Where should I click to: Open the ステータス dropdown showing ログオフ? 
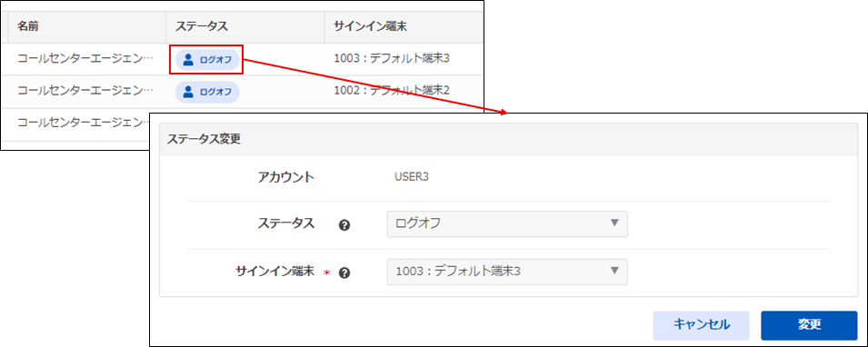pyautogui.click(x=507, y=223)
